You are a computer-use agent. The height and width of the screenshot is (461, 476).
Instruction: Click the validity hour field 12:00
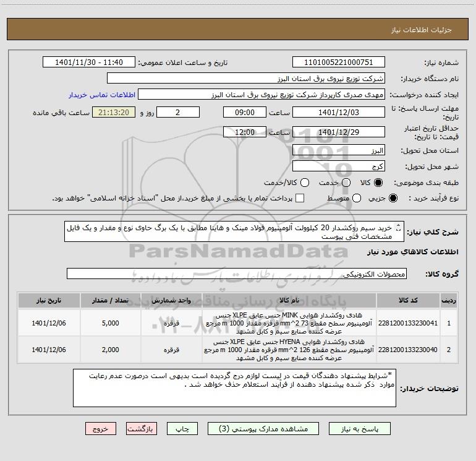pos(245,132)
